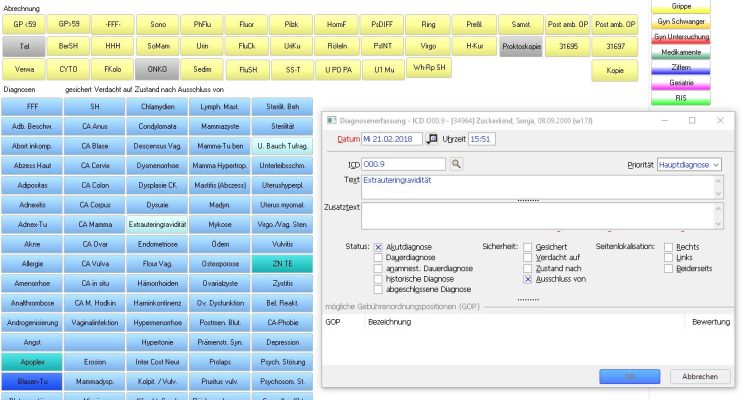
Task: Click the Bezeichnung column header
Action: 390,322
